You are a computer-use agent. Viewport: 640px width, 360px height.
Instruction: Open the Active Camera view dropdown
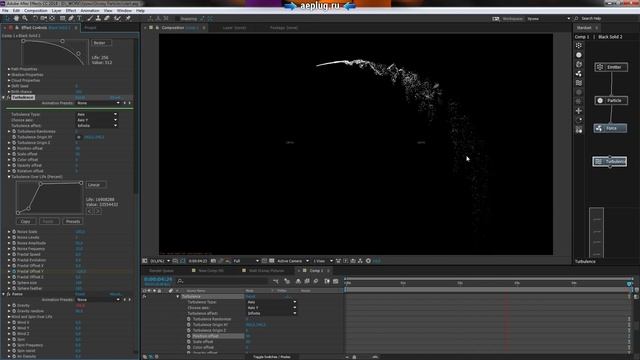point(293,261)
